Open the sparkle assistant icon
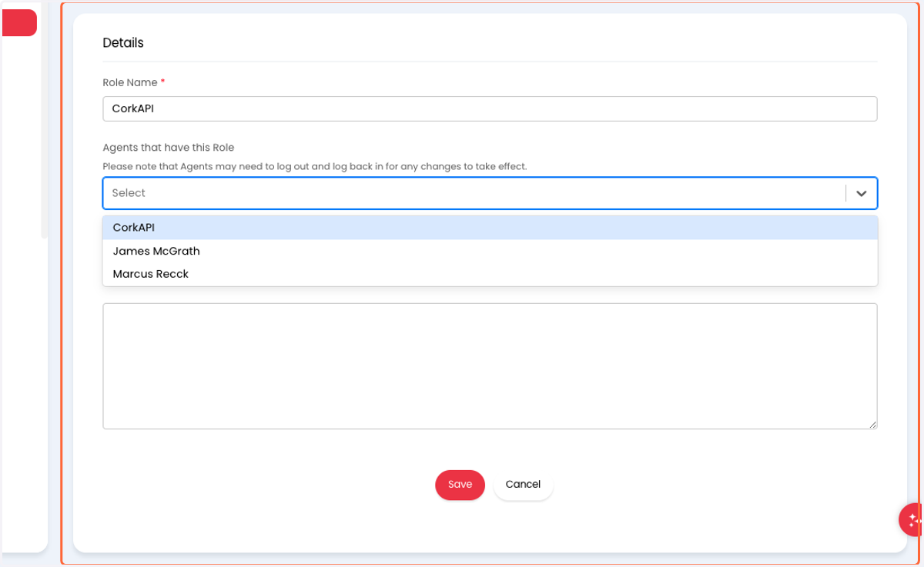The height and width of the screenshot is (567, 924). point(912,519)
